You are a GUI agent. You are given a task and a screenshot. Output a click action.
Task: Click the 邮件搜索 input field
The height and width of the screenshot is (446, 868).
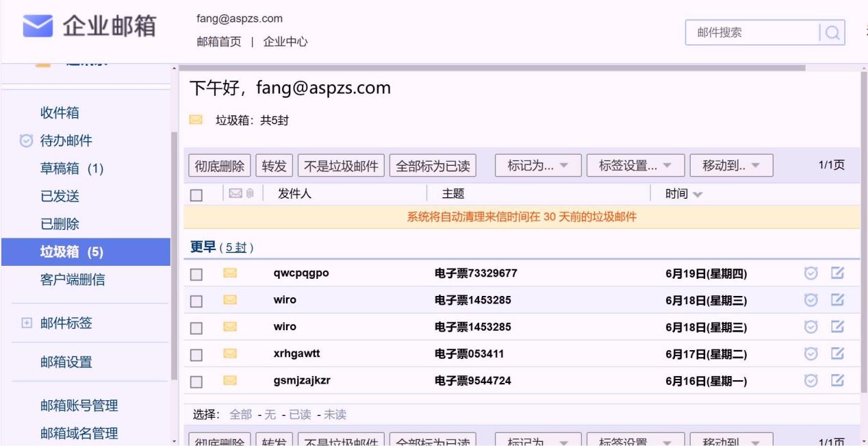click(753, 32)
